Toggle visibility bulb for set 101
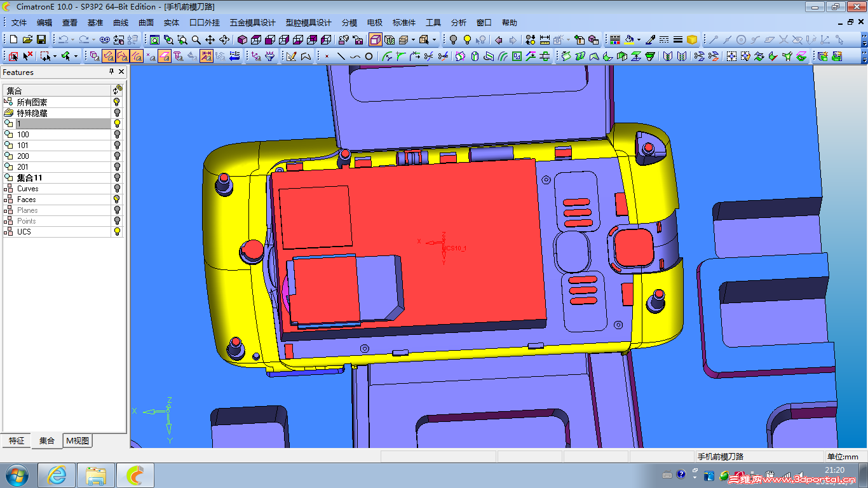The width and height of the screenshot is (868, 488). (x=117, y=145)
